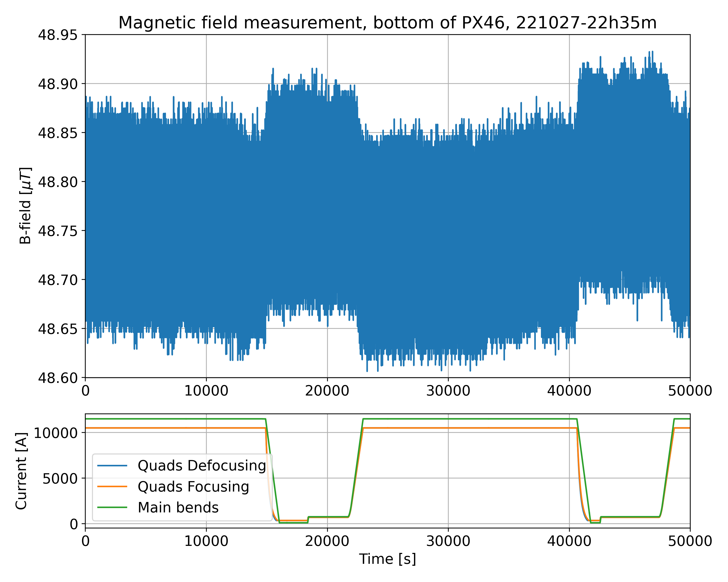Click the Current [A] y-axis label
This screenshot has width=728, height=582.
[21, 471]
